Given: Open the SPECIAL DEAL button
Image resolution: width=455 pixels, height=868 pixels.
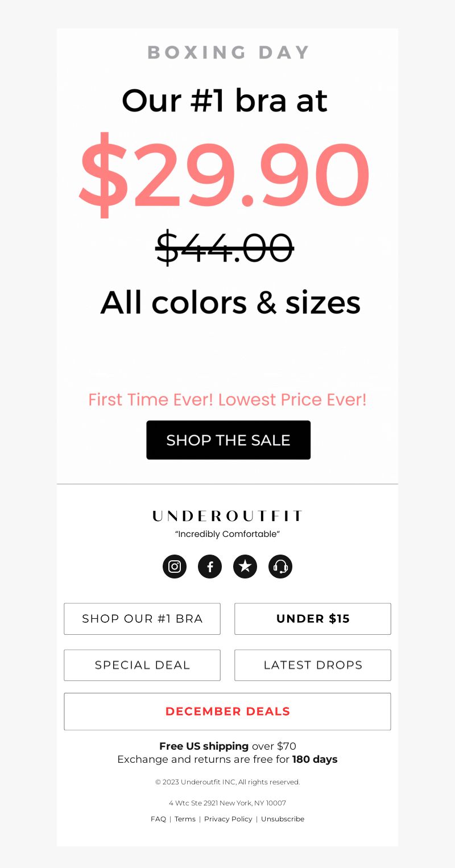Looking at the screenshot, I should point(142,665).
